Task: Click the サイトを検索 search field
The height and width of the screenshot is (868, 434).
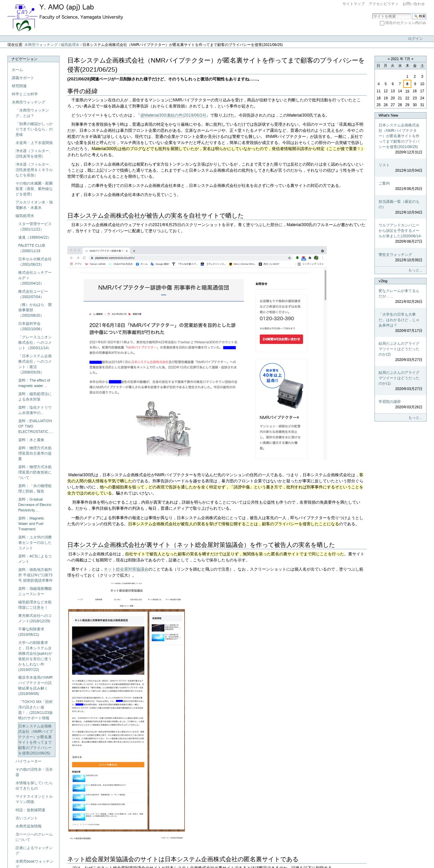Action: (392, 16)
